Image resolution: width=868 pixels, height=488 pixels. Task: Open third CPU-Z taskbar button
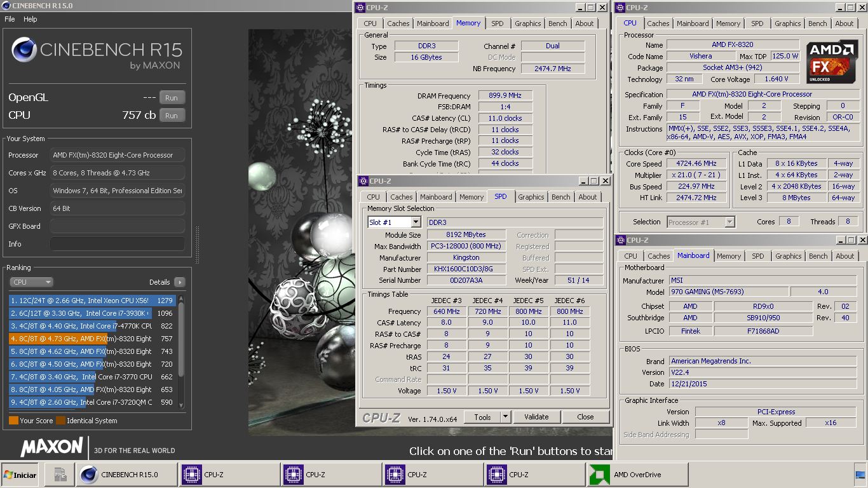coord(433,475)
